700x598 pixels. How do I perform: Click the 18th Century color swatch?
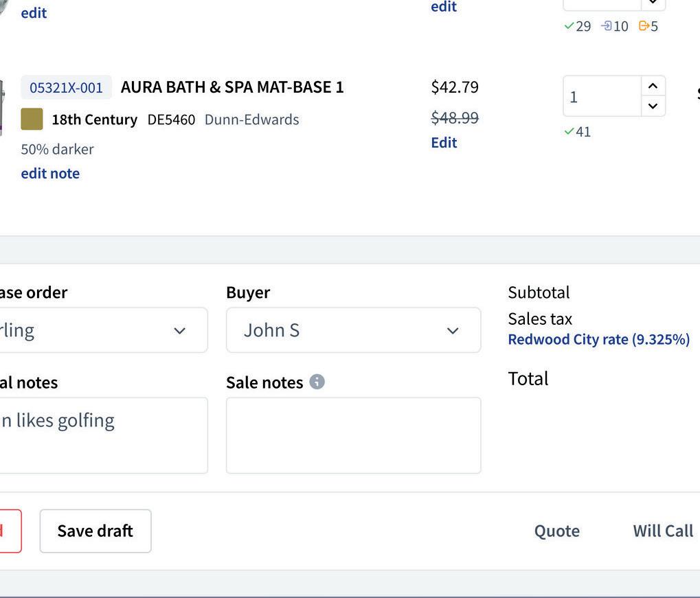point(32,119)
